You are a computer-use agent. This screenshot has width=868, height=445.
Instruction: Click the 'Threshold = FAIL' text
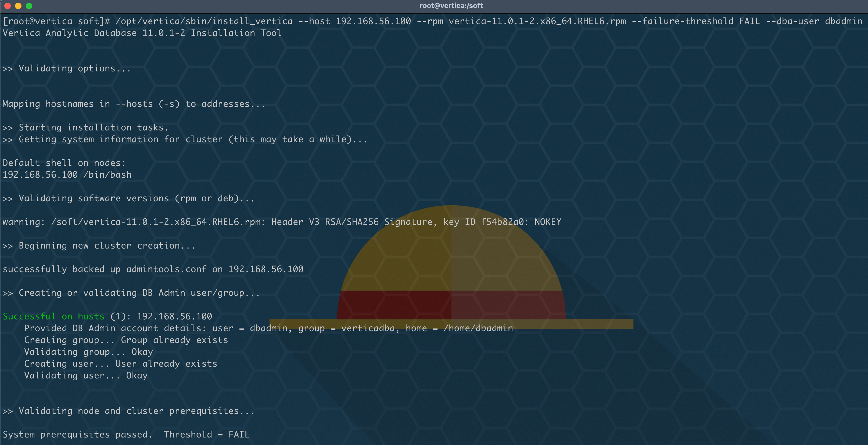click(x=206, y=434)
